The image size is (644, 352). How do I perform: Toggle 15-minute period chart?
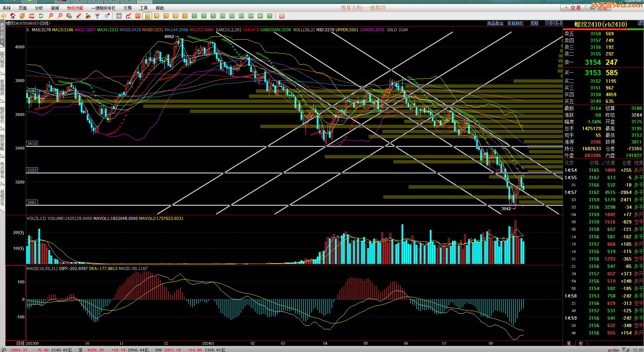point(223,16)
